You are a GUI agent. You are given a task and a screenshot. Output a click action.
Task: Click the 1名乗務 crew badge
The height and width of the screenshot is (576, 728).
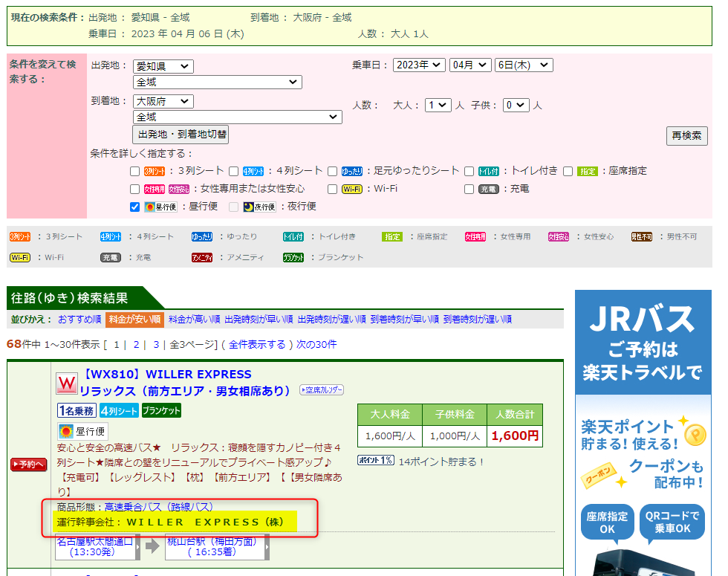[77, 411]
